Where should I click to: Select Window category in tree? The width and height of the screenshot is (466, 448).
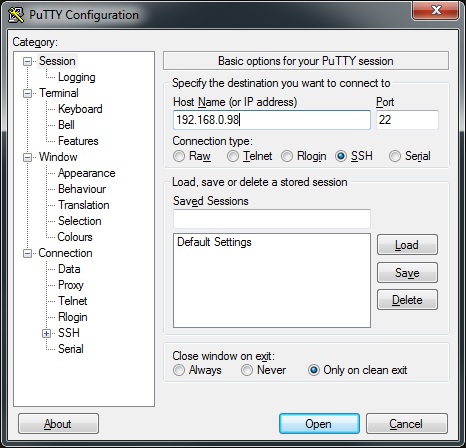point(58,157)
